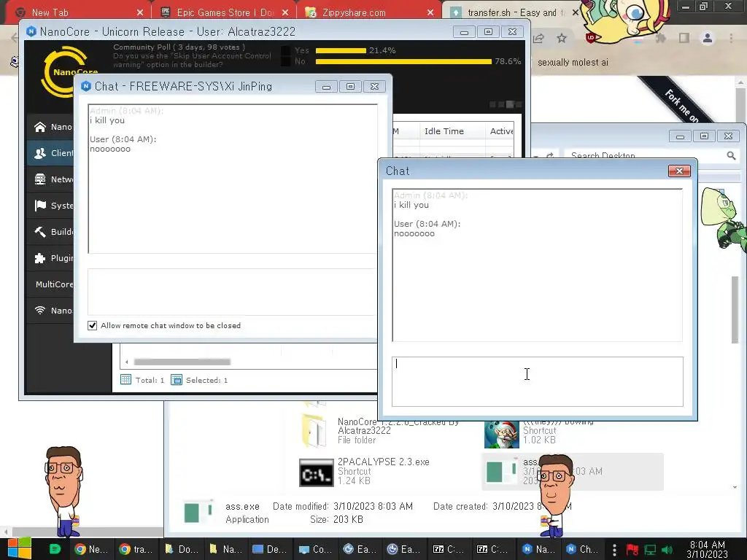Open the De... taskbar item
This screenshot has height=560, width=747.
click(x=269, y=549)
